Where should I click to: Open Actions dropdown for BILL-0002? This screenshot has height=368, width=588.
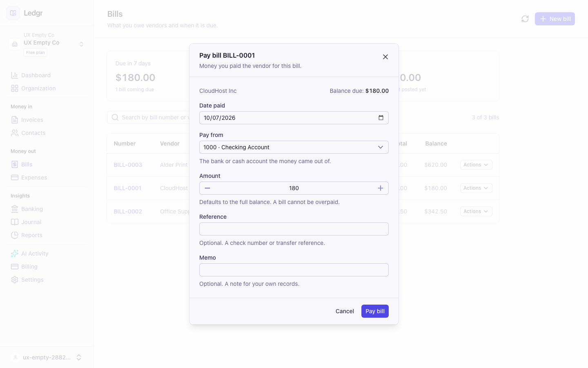click(476, 211)
